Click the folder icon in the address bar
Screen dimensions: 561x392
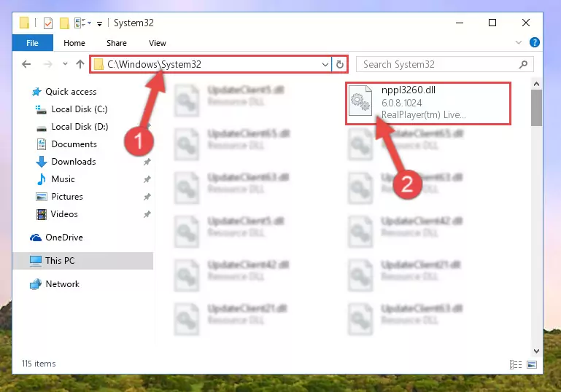[x=98, y=64]
